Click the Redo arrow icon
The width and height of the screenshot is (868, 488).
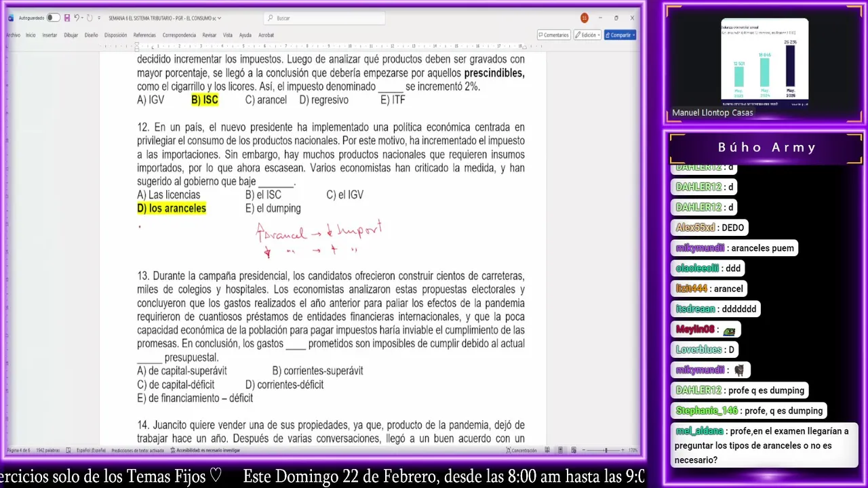pos(90,18)
